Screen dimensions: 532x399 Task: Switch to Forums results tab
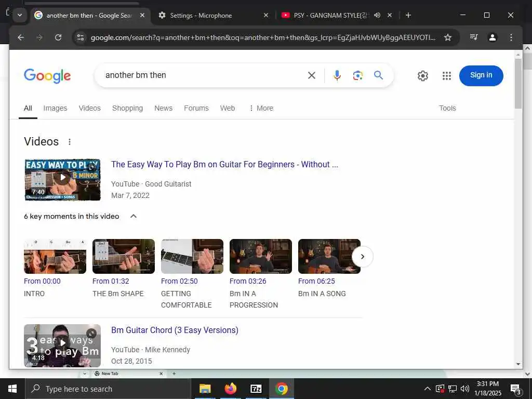[x=196, y=108]
